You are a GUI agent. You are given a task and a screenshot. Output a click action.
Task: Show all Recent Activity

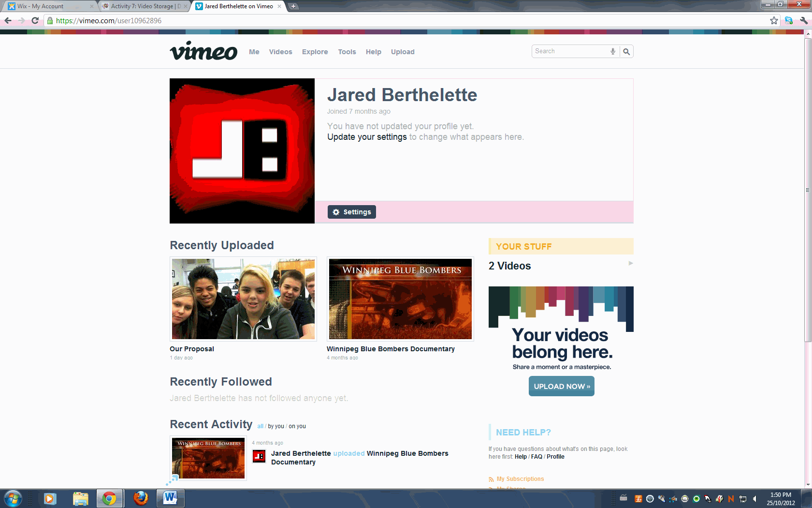coord(261,426)
